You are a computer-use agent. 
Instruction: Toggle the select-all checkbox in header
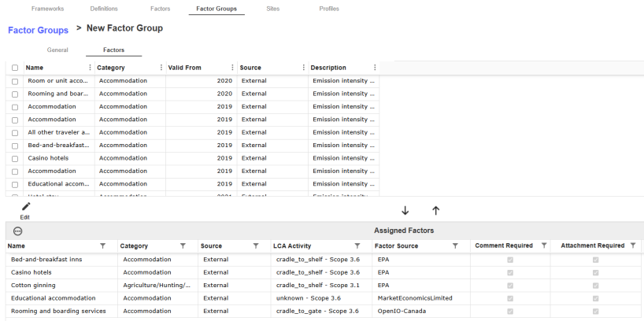pyautogui.click(x=15, y=68)
